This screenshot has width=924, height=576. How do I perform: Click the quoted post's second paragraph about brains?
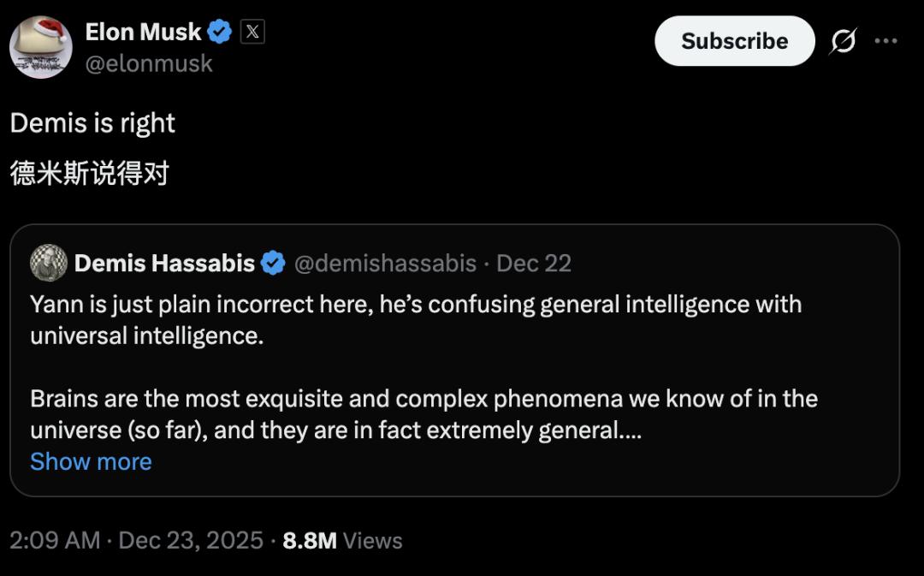423,414
